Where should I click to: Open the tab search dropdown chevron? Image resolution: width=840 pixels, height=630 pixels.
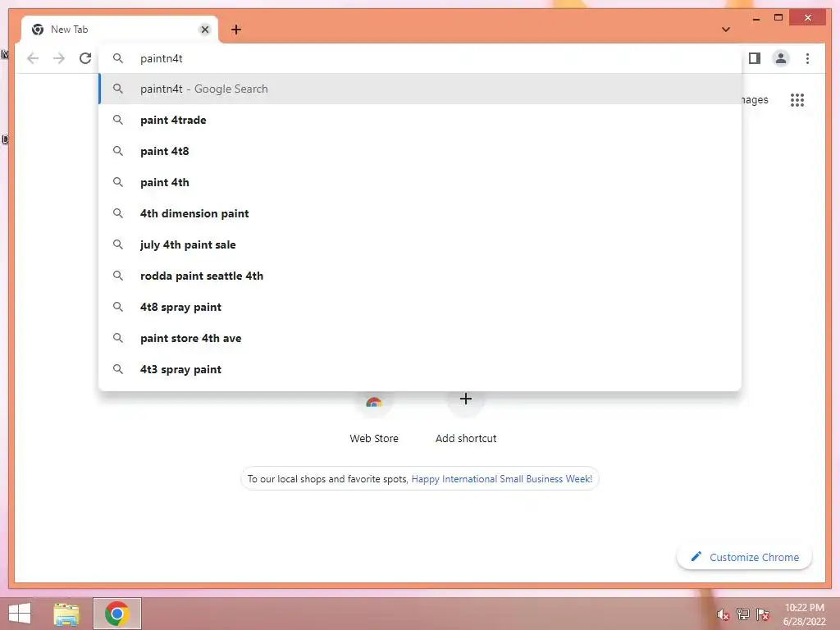[726, 30]
